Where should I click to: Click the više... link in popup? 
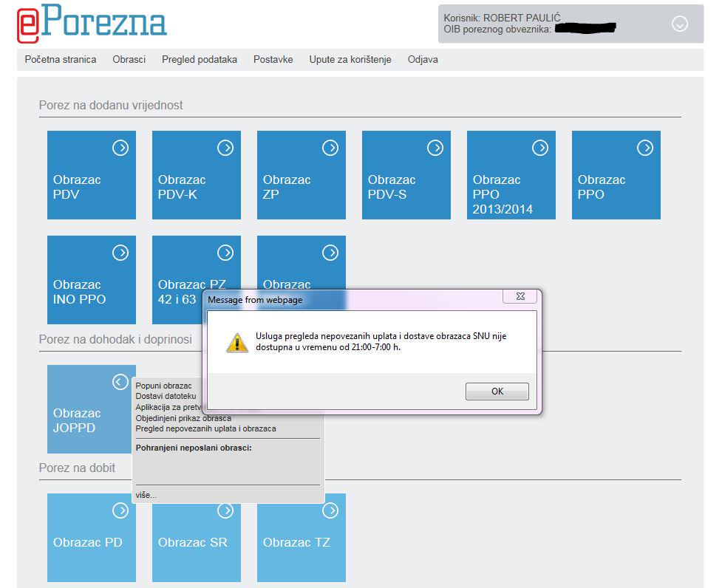point(146,495)
